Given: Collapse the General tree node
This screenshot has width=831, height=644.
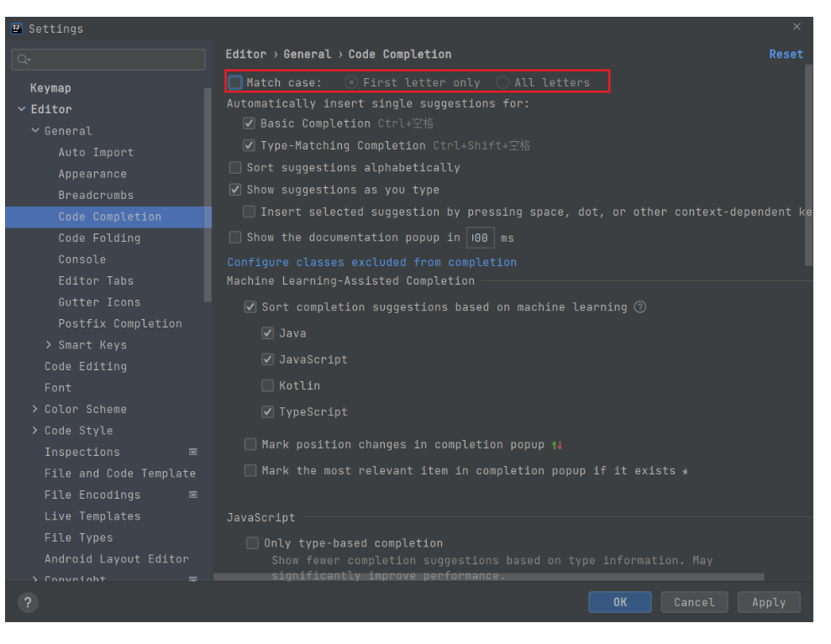Looking at the screenshot, I should tap(34, 130).
